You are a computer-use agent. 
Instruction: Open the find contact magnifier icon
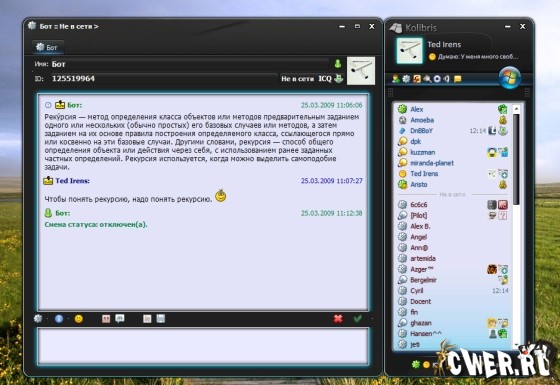427,79
